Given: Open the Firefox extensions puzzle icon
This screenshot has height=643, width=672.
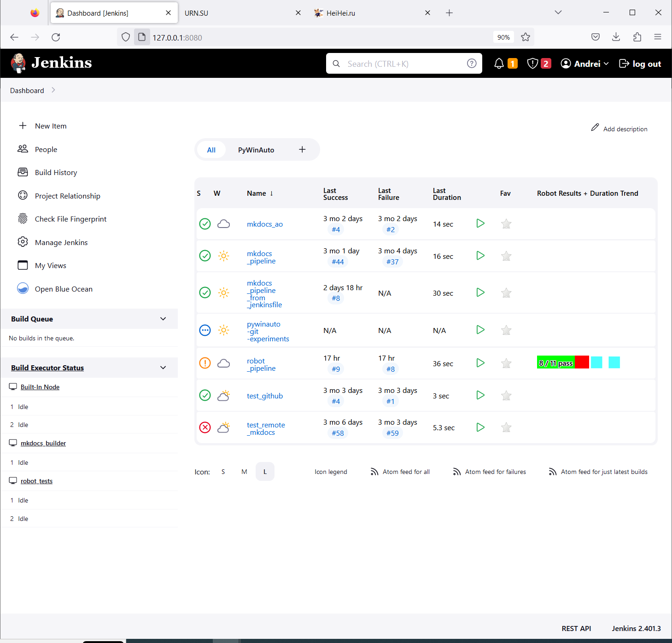Looking at the screenshot, I should 637,37.
